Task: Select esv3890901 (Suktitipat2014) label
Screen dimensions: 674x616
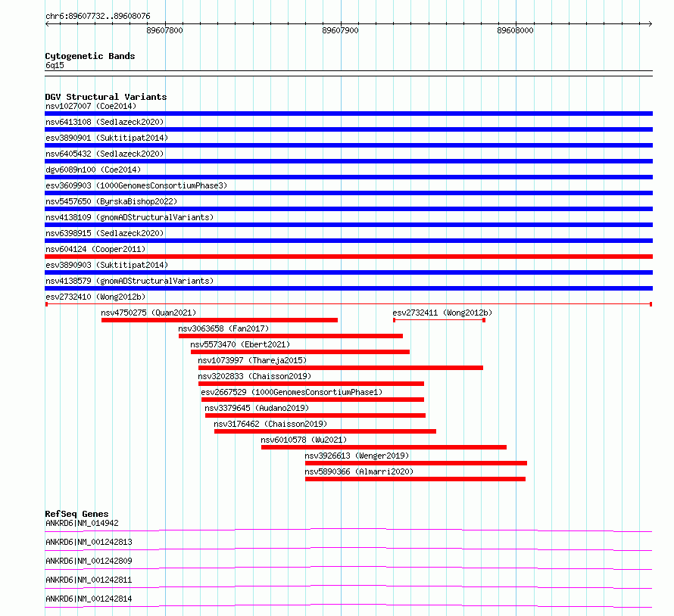Action: pos(107,138)
